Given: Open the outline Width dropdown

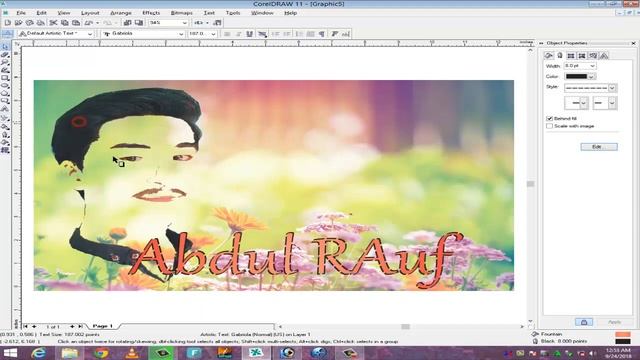Looking at the screenshot, I should point(592,66).
